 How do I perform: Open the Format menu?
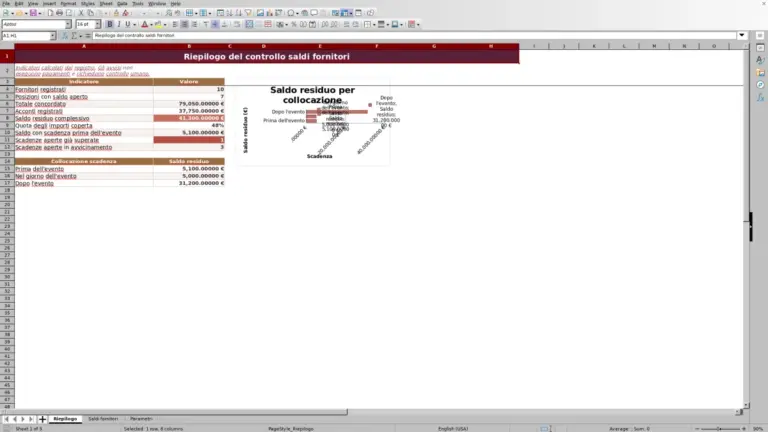click(68, 3)
